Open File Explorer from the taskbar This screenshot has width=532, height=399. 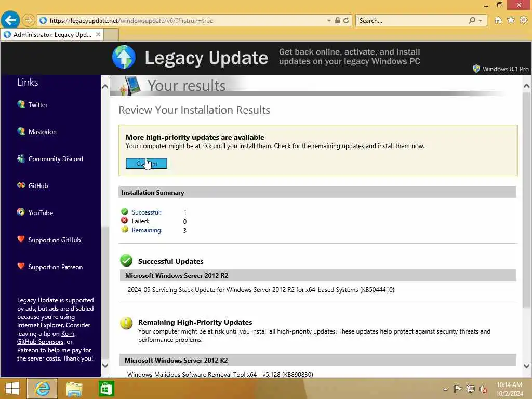[74, 389]
